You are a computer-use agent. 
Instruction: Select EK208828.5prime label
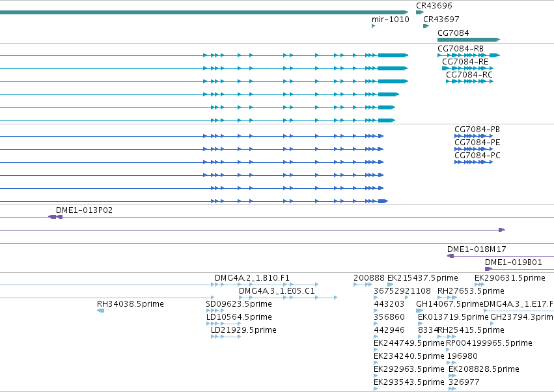point(484,369)
